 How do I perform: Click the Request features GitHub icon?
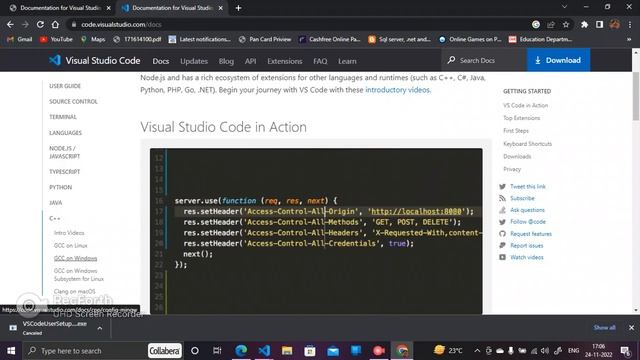[x=502, y=234]
